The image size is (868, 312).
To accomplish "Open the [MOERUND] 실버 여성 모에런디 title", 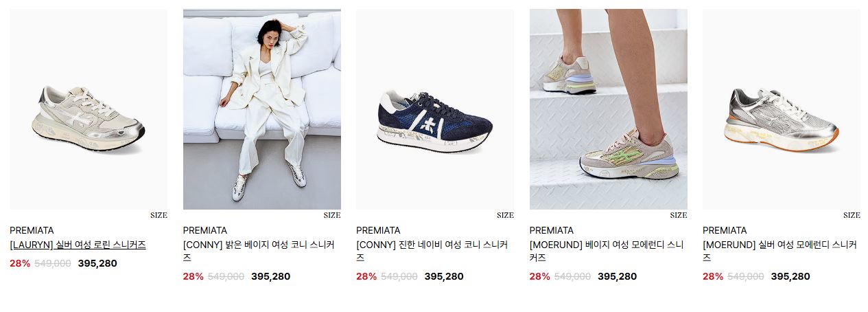I will 779,251.
